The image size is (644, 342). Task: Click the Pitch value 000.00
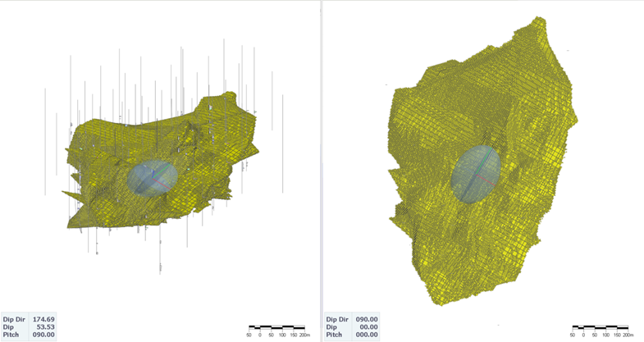pos(366,334)
